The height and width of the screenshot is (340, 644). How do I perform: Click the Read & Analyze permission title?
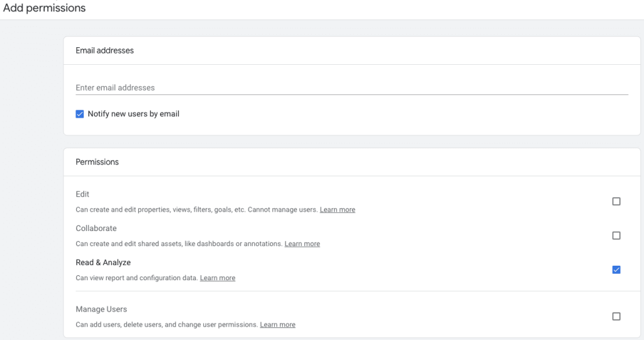pos(103,263)
